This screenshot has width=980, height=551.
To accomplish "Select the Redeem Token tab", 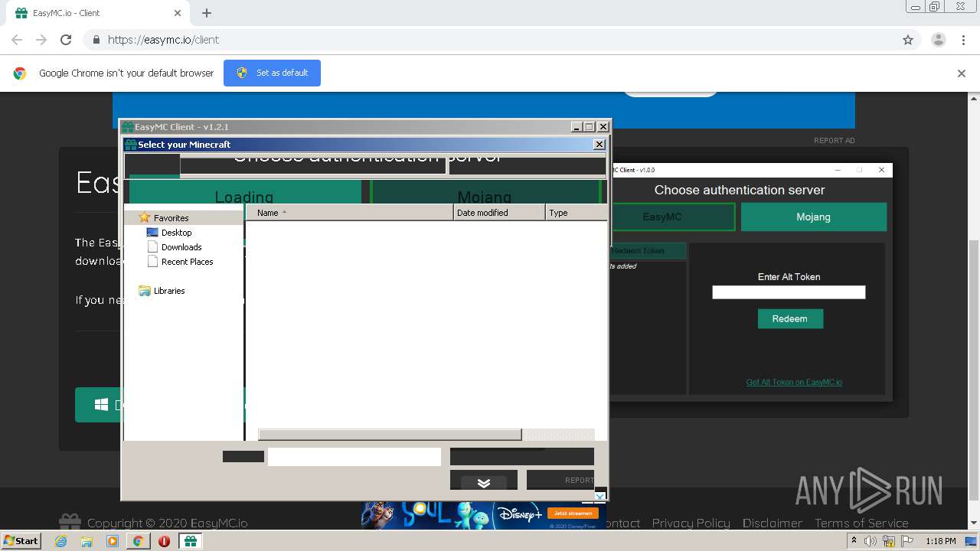I will (648, 251).
